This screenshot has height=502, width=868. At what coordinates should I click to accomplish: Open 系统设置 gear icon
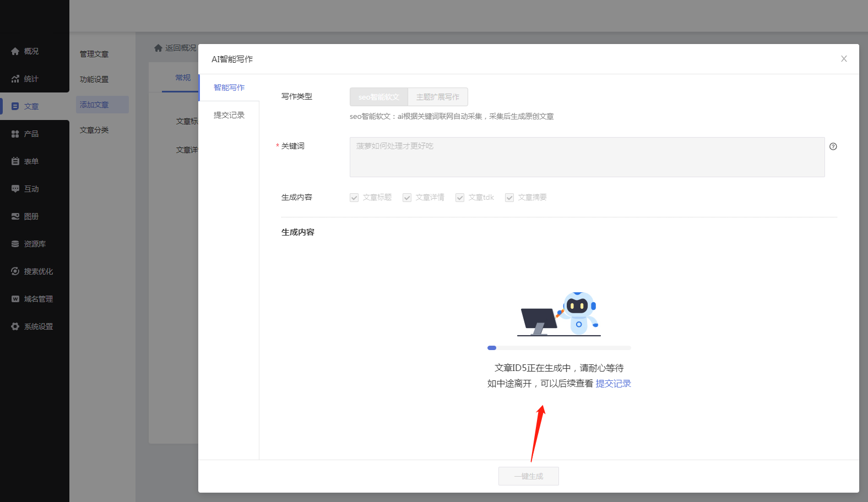(15, 326)
